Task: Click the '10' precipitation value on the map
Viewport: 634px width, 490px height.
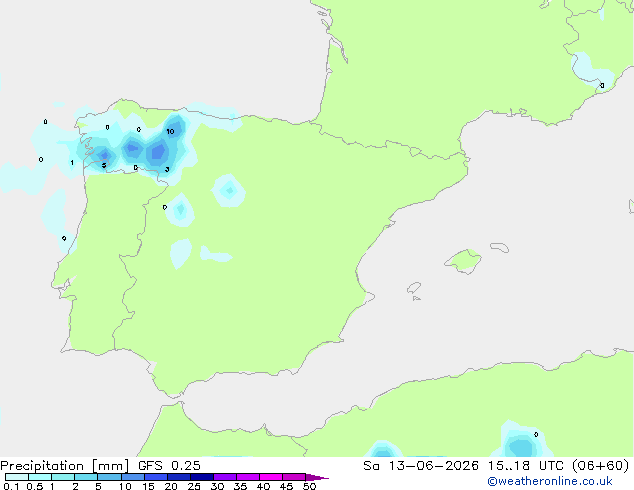Action: pos(170,131)
